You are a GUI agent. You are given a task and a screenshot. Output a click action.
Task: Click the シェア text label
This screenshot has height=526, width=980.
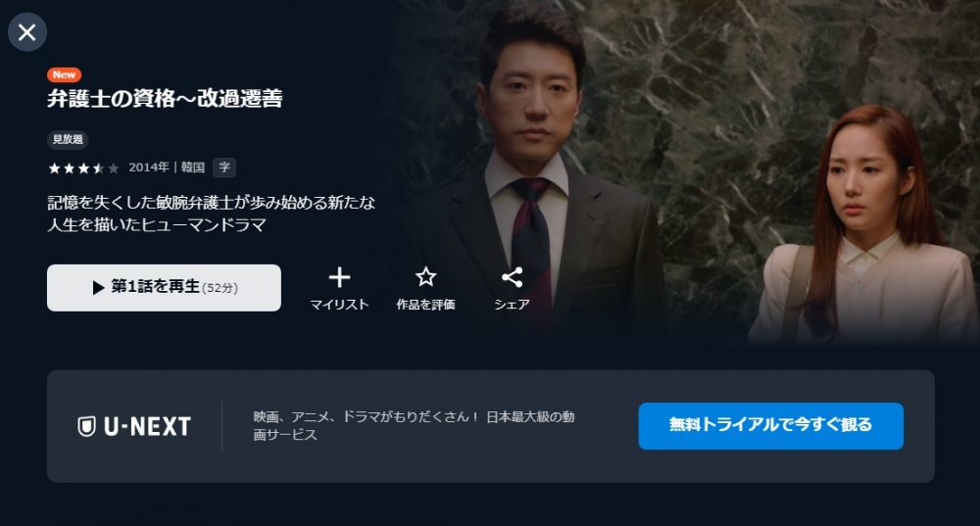pyautogui.click(x=512, y=305)
